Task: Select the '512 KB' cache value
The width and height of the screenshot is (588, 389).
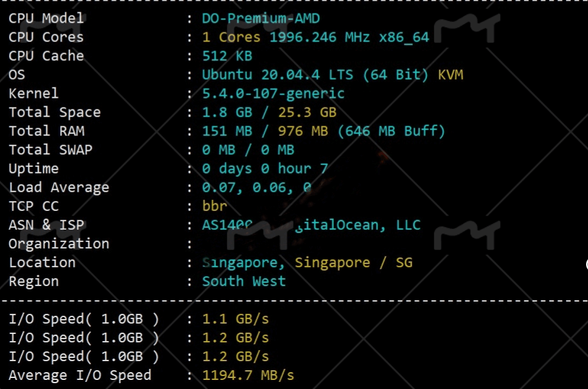Action: [227, 56]
